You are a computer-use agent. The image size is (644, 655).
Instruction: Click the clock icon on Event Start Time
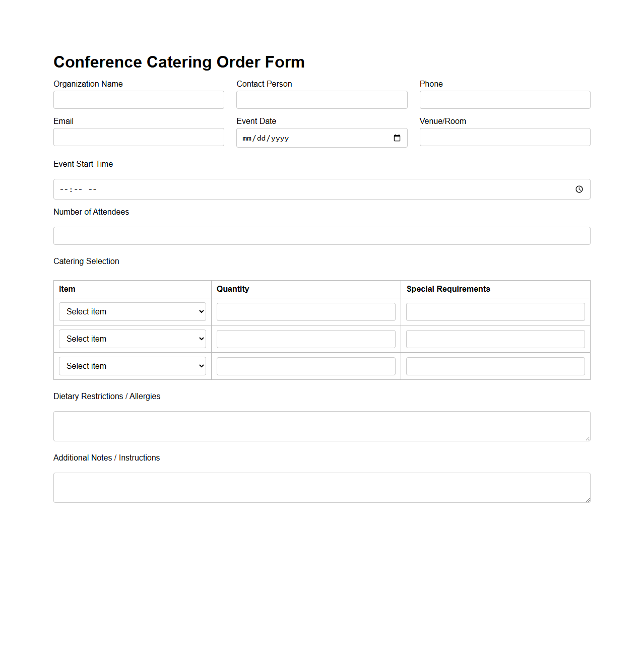(578, 189)
